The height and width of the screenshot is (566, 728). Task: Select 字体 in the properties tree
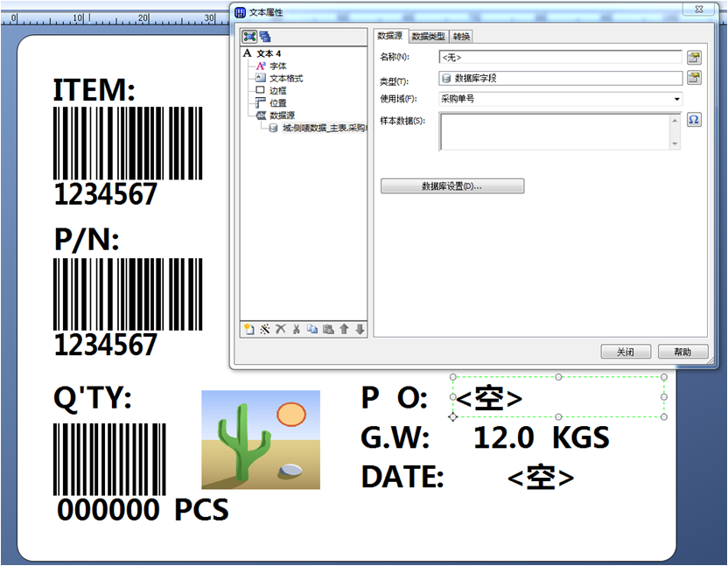point(277,66)
